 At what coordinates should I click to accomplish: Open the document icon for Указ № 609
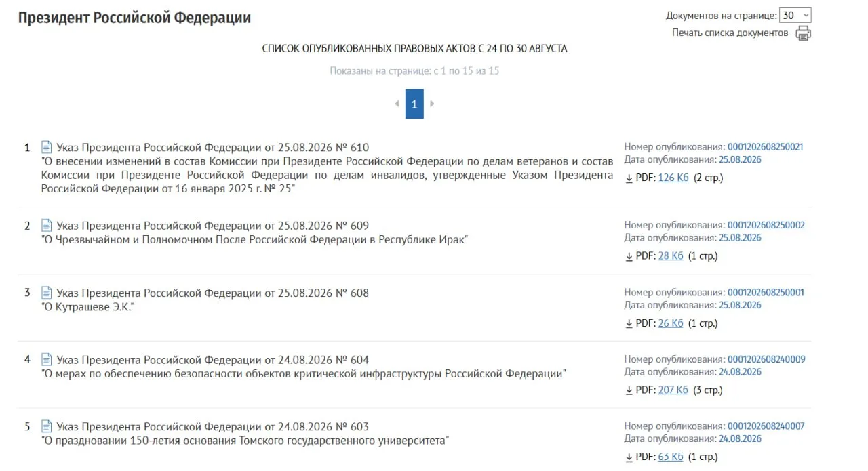(47, 226)
